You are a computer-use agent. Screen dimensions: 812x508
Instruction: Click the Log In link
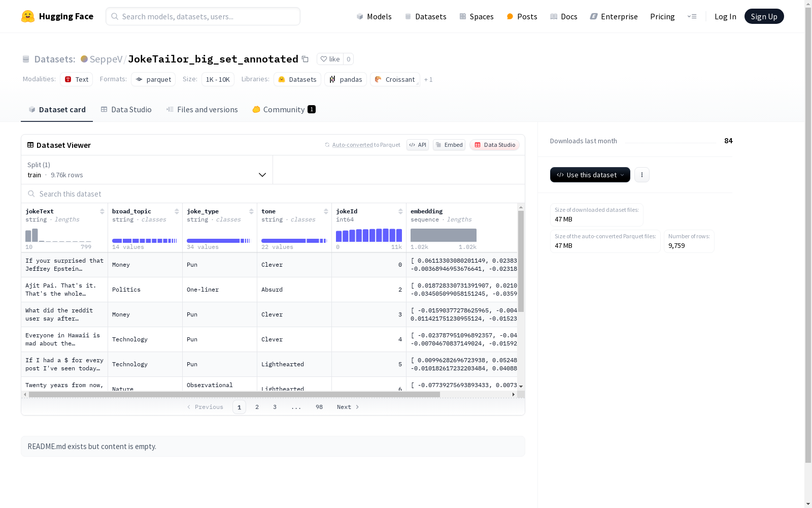tap(725, 16)
